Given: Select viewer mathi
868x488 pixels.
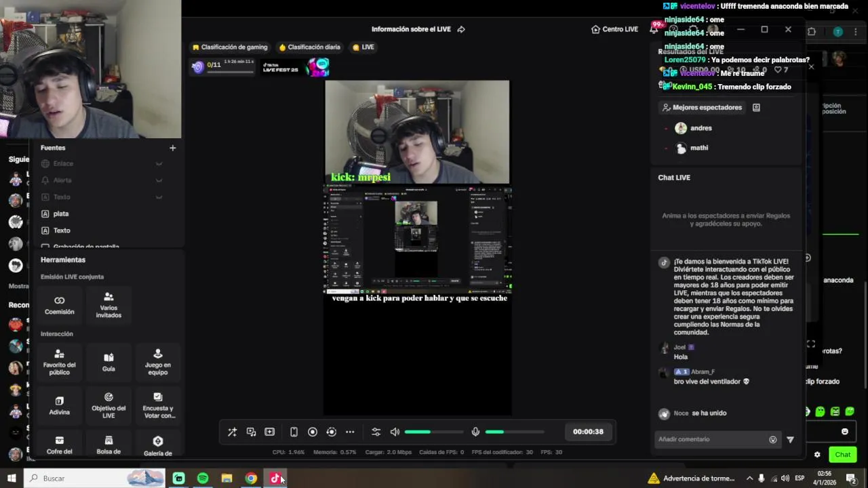Looking at the screenshot, I should 692,148.
